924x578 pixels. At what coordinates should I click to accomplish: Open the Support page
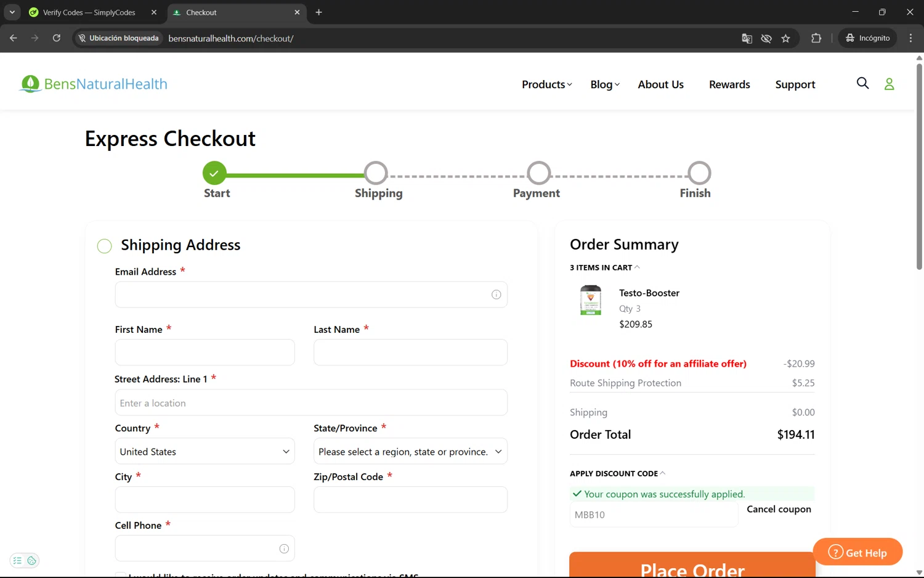coord(795,84)
